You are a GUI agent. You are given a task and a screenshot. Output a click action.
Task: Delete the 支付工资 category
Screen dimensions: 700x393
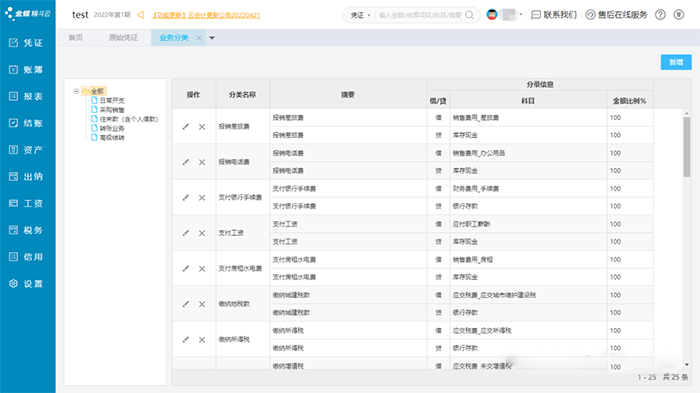(202, 233)
